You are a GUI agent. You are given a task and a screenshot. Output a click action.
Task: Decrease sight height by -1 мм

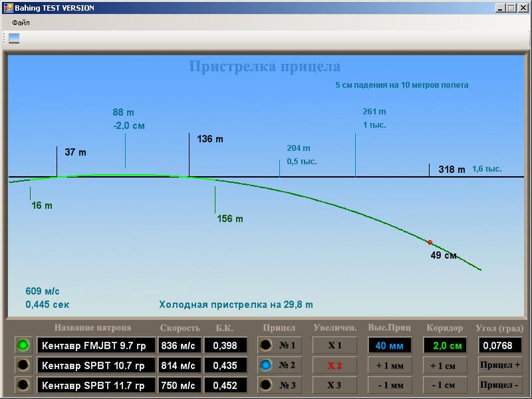click(x=389, y=385)
